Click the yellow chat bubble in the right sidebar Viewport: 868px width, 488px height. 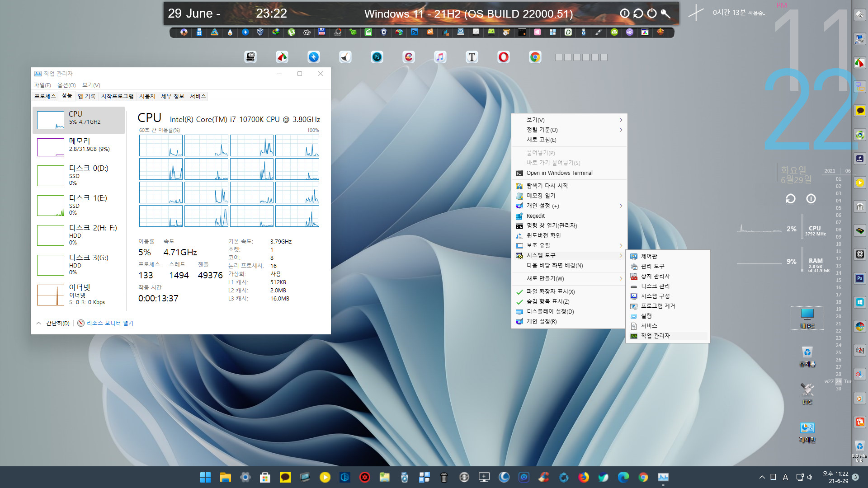pos(860,111)
